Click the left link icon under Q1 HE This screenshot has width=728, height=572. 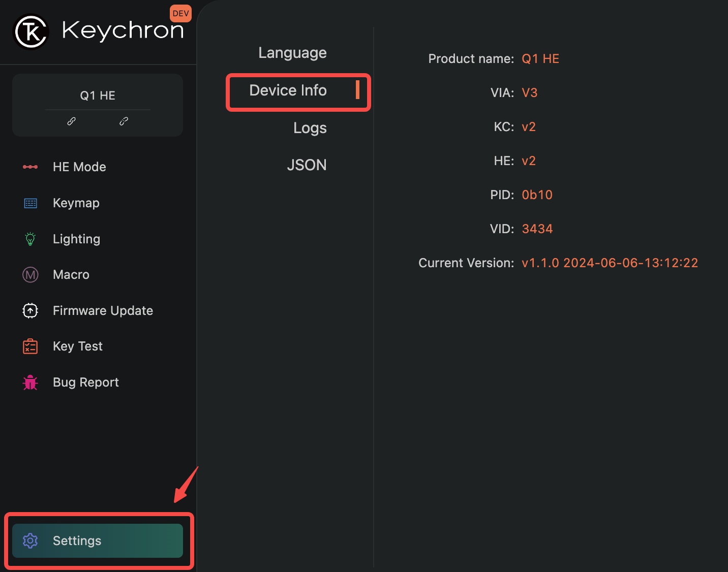click(x=72, y=121)
